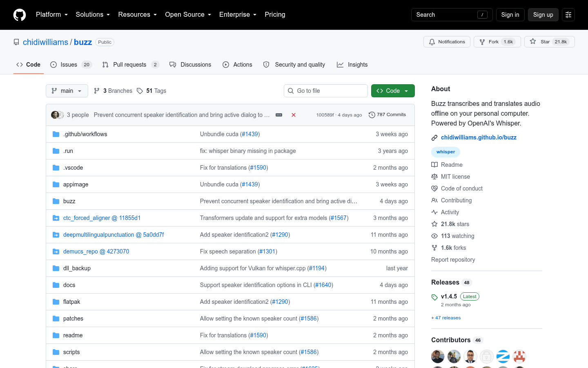
Task: Click the link icon beside chidiwilliams.github.io/buzz
Action: coord(434,138)
